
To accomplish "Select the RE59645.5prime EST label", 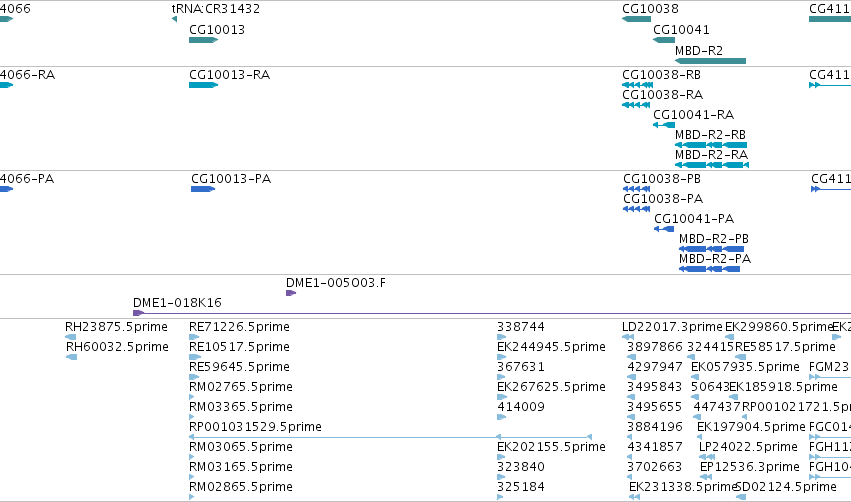I will 239,367.
